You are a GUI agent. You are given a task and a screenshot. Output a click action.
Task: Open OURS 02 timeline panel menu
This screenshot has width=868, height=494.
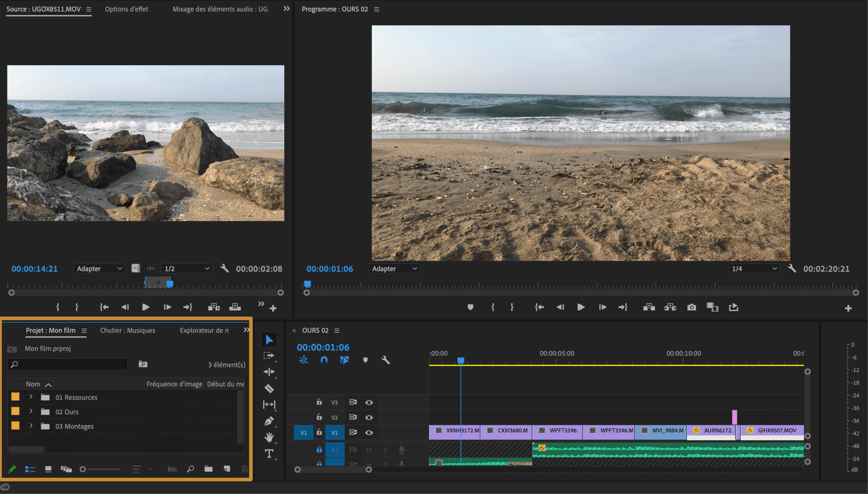pyautogui.click(x=337, y=331)
